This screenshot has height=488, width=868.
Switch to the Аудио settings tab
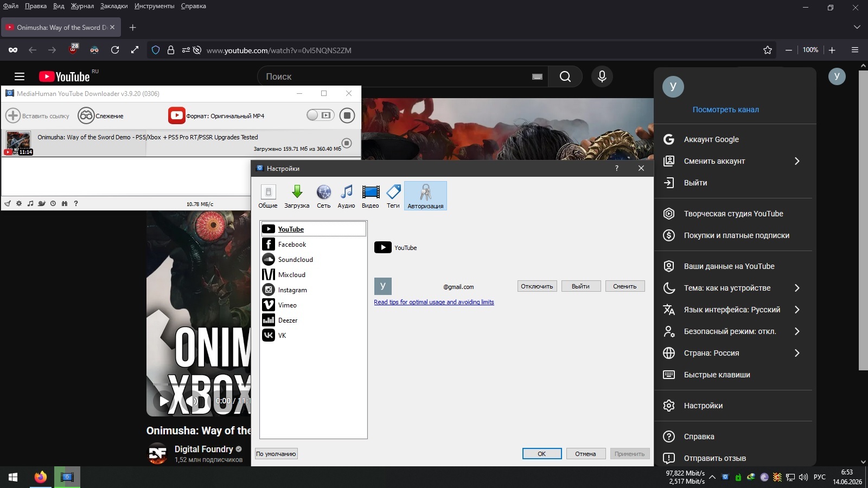[346, 196]
